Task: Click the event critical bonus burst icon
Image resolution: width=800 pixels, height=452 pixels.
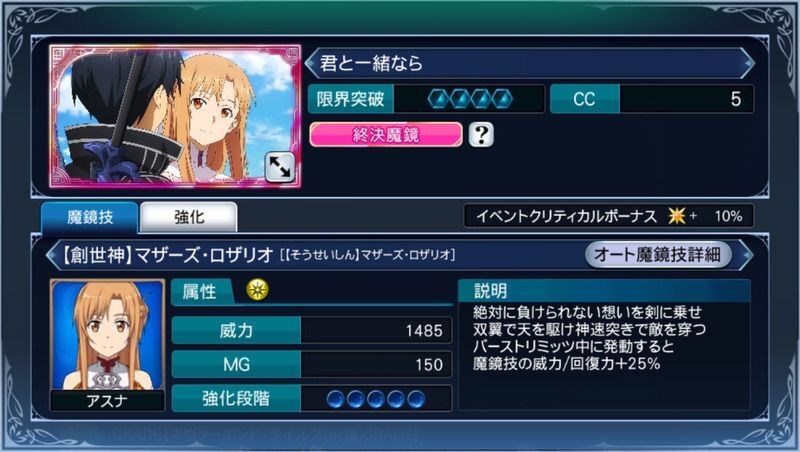Action: [677, 216]
